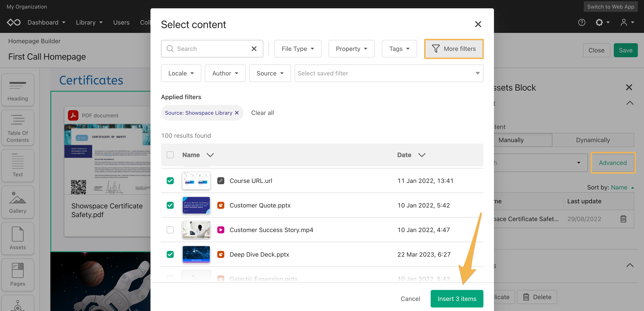
Task: Change Sort by Name order
Action: pyautogui.click(x=622, y=187)
